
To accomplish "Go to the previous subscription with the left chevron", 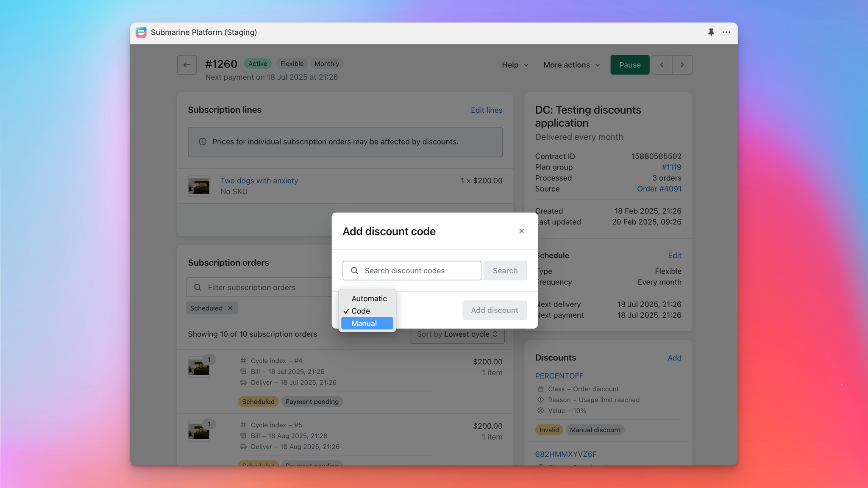I will tap(662, 65).
